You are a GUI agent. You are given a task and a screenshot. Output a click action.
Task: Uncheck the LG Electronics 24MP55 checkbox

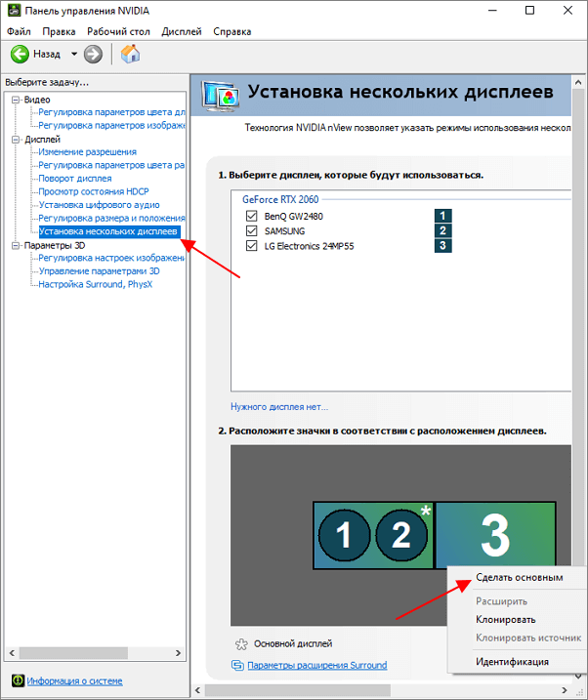251,246
